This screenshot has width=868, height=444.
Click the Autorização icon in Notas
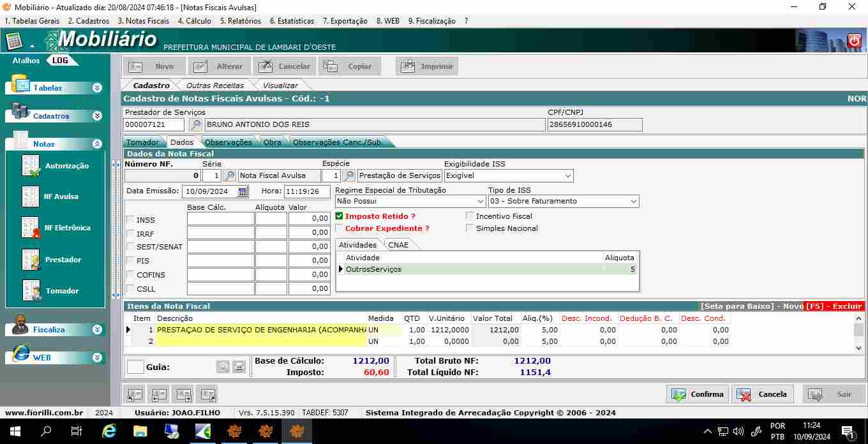(31, 166)
